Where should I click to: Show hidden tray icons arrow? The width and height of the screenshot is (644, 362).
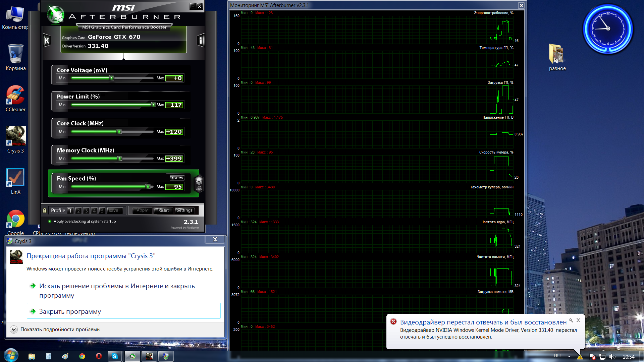pos(569,356)
